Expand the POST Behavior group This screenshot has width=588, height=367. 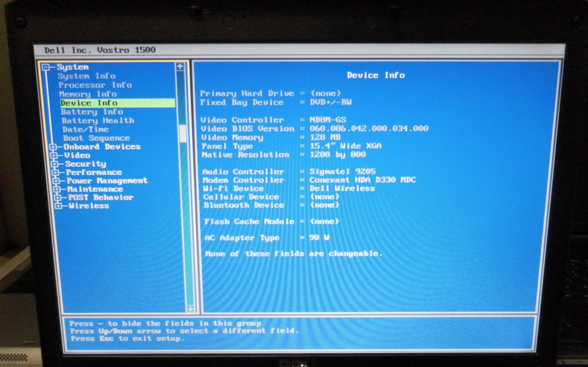coord(58,198)
